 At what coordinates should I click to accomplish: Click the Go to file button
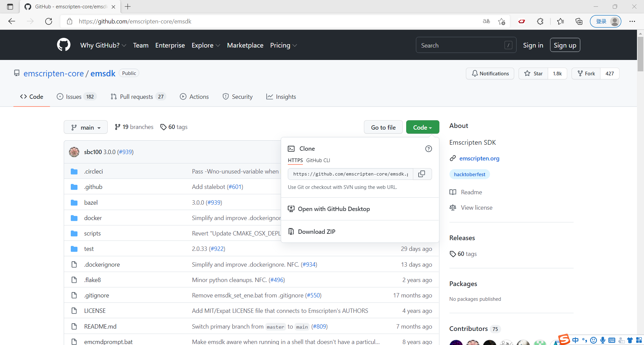tap(383, 127)
